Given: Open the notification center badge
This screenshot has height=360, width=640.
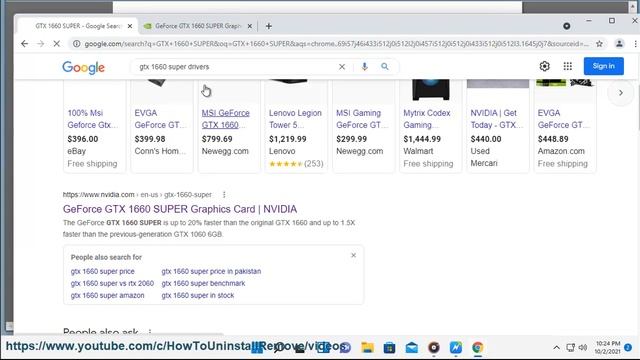Looking at the screenshot, I should [x=628, y=347].
